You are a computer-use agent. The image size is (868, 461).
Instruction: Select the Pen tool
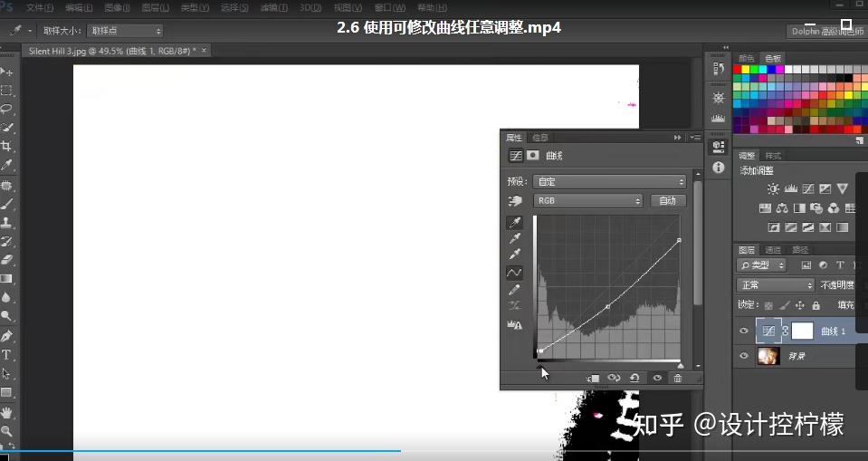click(6, 336)
